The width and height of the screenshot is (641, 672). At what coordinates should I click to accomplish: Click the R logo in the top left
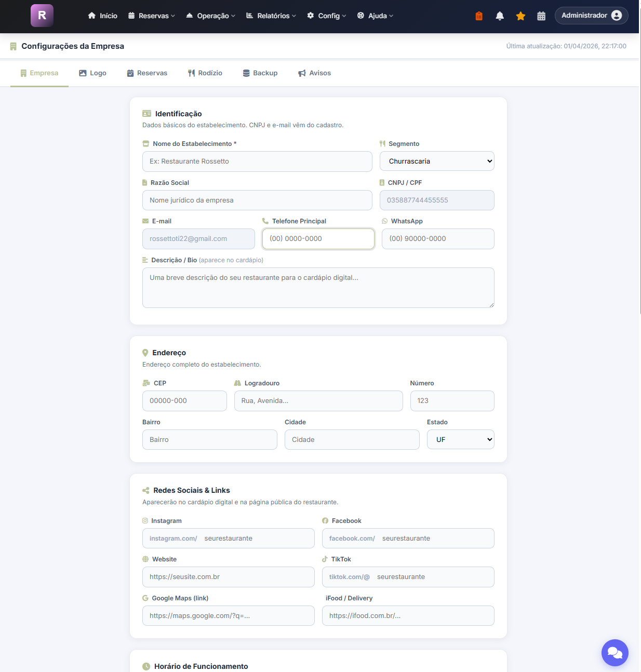[42, 16]
